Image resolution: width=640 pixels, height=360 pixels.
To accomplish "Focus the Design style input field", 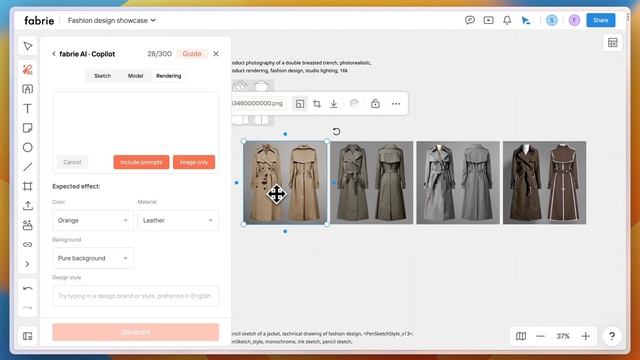I will 136,296.
